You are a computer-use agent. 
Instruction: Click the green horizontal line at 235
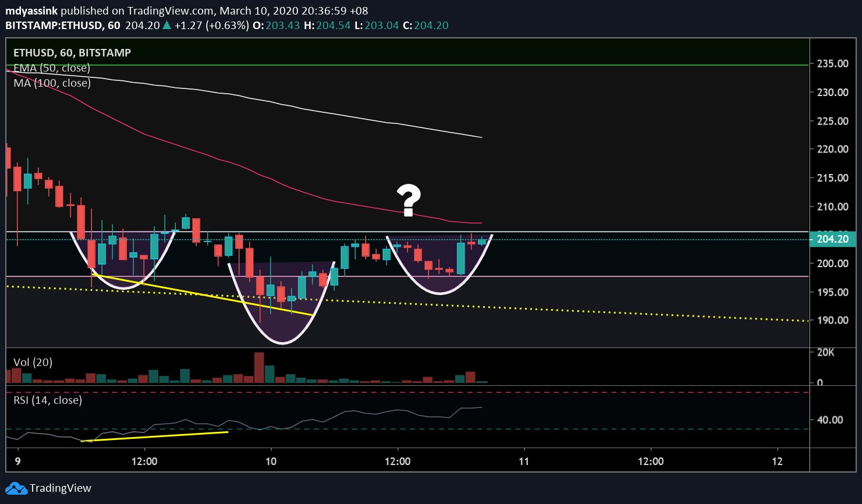pos(407,65)
